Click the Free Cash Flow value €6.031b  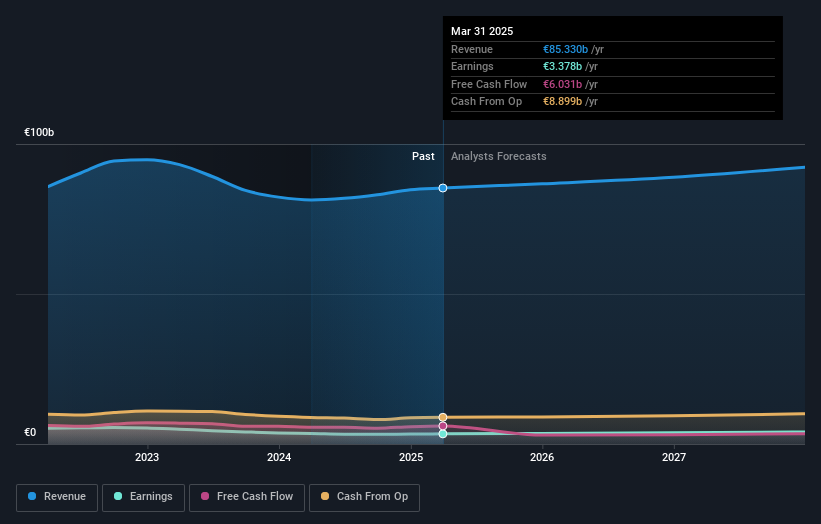coord(562,84)
